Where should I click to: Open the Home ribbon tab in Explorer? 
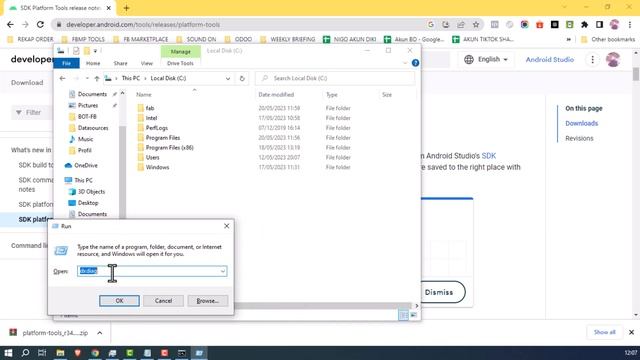93,63
